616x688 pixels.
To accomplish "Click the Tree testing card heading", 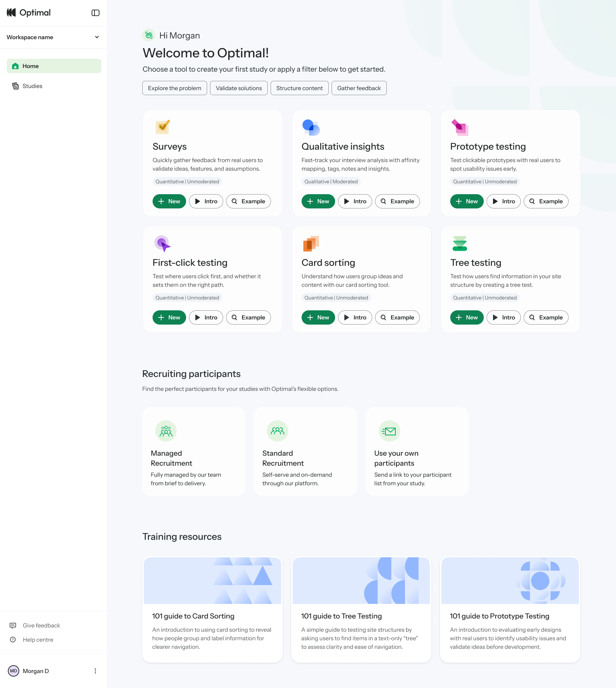I will click(476, 263).
